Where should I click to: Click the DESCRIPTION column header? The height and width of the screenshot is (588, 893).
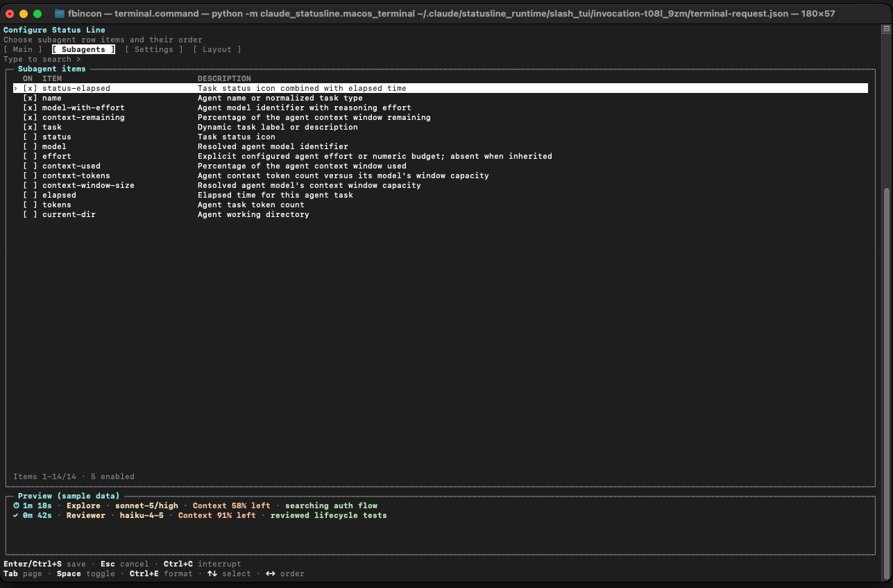(224, 79)
